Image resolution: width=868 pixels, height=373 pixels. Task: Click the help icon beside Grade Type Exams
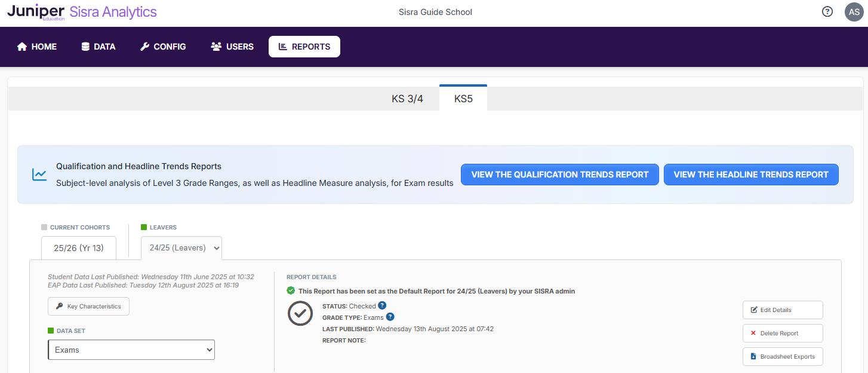[390, 317]
